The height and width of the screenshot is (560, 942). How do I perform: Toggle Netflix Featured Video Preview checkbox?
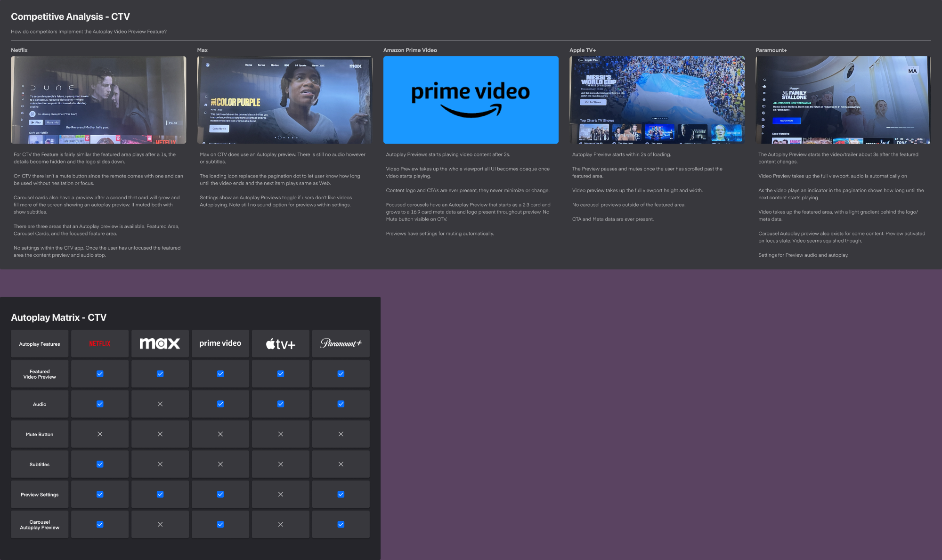pos(100,374)
